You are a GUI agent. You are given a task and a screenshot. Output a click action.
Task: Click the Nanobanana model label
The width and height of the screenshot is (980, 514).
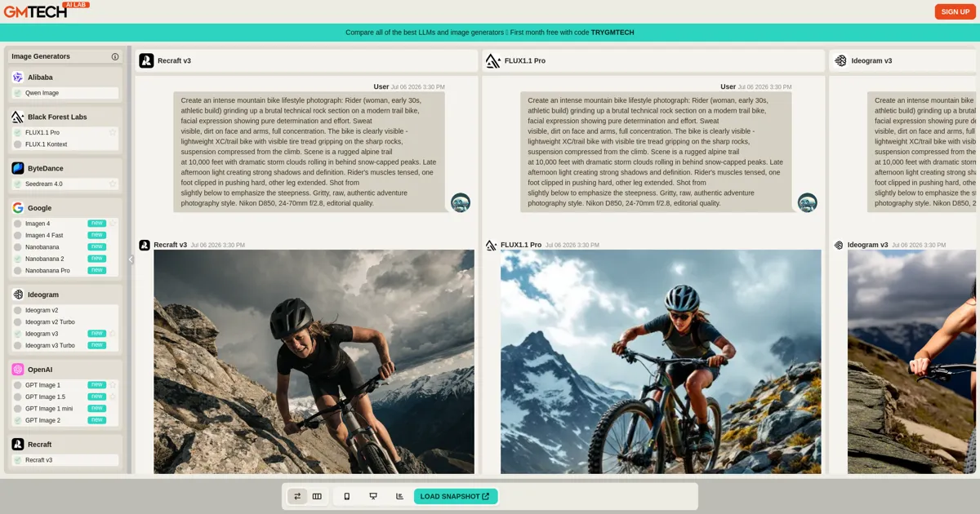(x=44, y=247)
